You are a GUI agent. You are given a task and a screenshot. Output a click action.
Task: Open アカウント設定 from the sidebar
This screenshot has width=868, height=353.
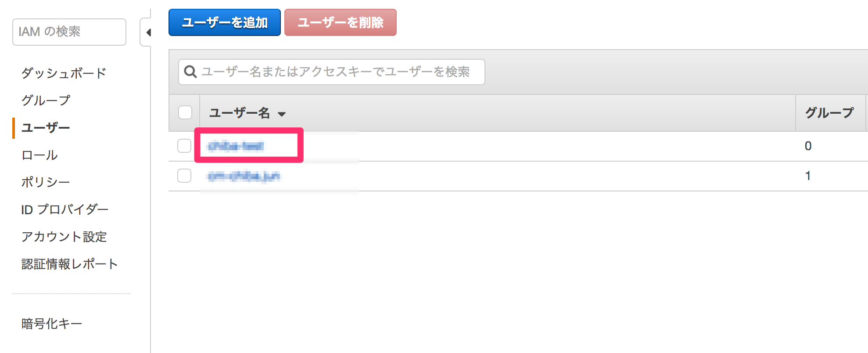pyautogui.click(x=65, y=237)
